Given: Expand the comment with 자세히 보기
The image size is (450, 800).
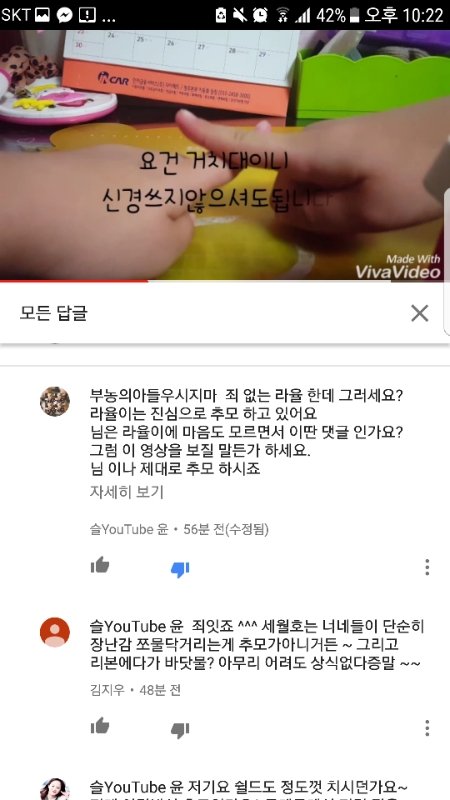Looking at the screenshot, I should (127, 492).
